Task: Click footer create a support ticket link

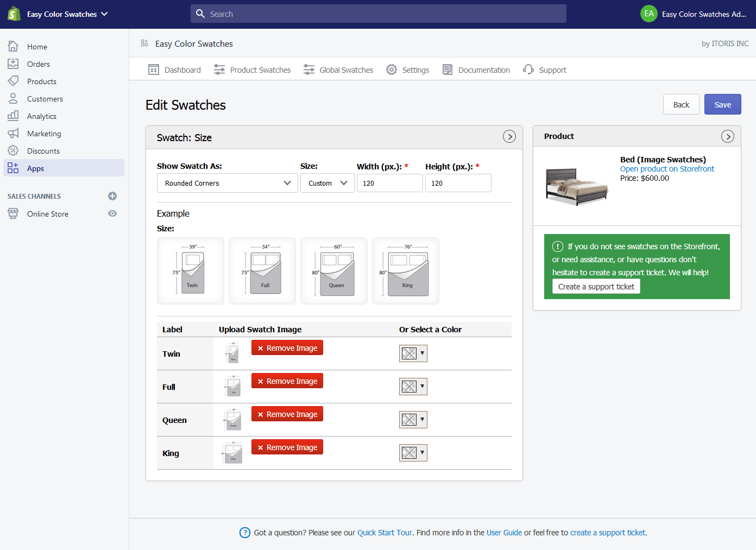Action: pyautogui.click(x=608, y=533)
